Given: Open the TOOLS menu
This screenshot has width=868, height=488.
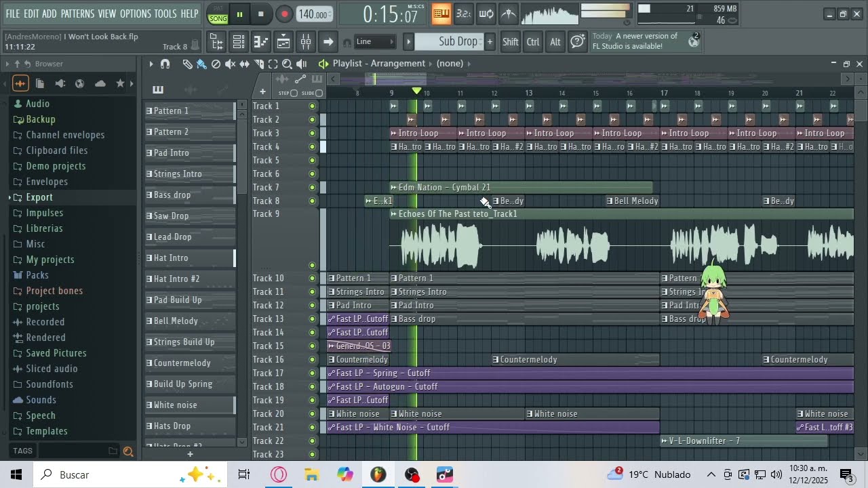Looking at the screenshot, I should click(165, 14).
